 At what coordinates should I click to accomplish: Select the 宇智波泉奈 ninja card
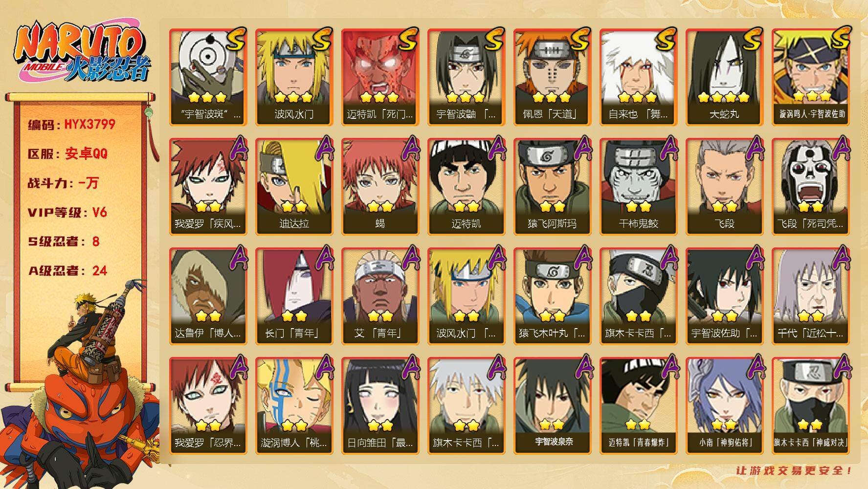coord(552,406)
